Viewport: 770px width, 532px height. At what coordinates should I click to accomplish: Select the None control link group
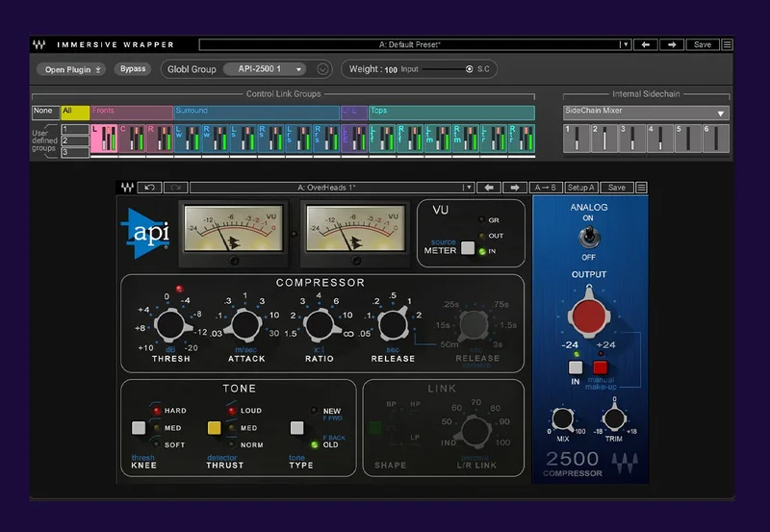[x=45, y=113]
